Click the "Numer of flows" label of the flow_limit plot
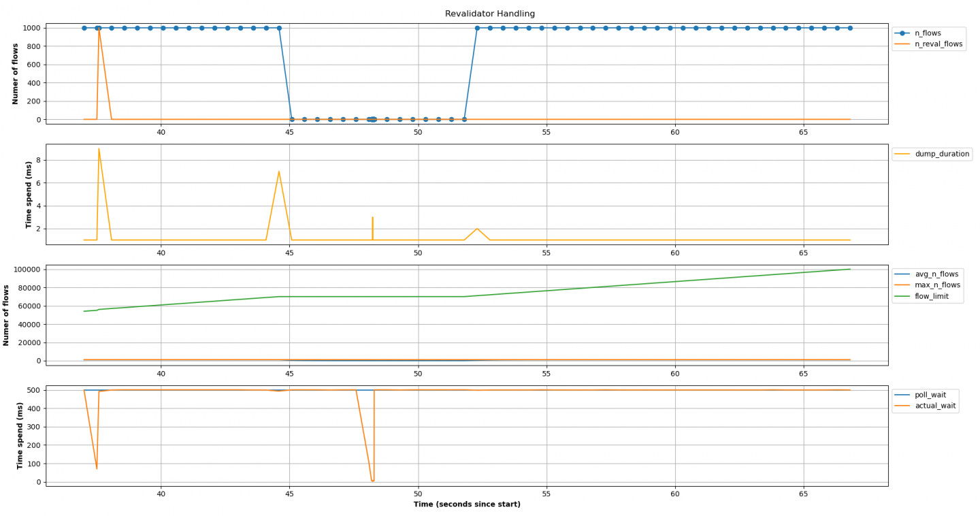 [x=6, y=315]
